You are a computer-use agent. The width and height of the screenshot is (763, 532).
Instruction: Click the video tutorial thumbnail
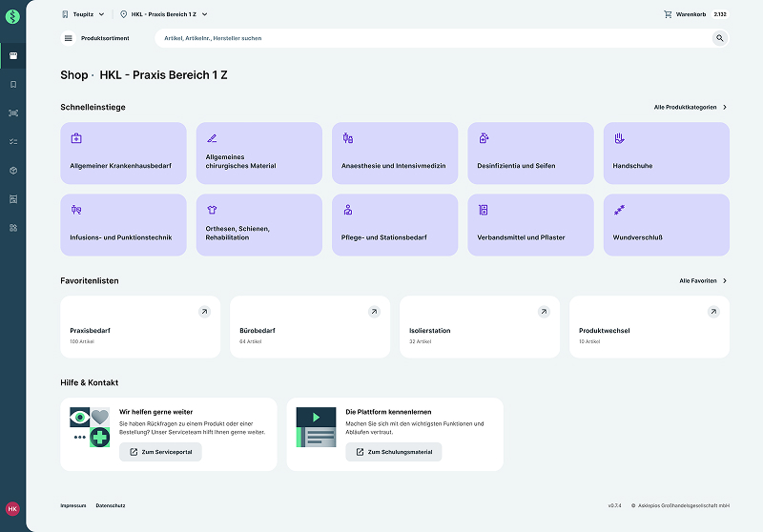tap(317, 427)
